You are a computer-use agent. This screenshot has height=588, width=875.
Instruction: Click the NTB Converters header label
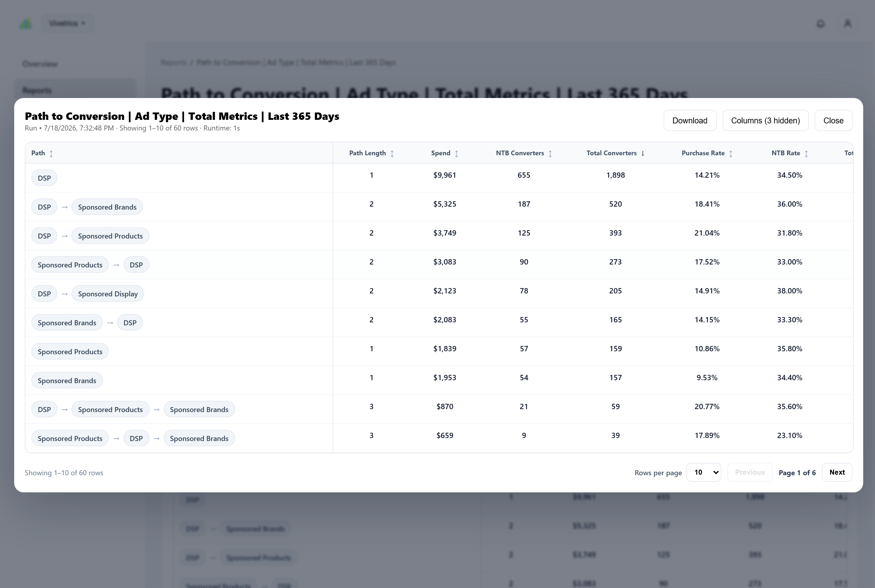click(x=520, y=153)
